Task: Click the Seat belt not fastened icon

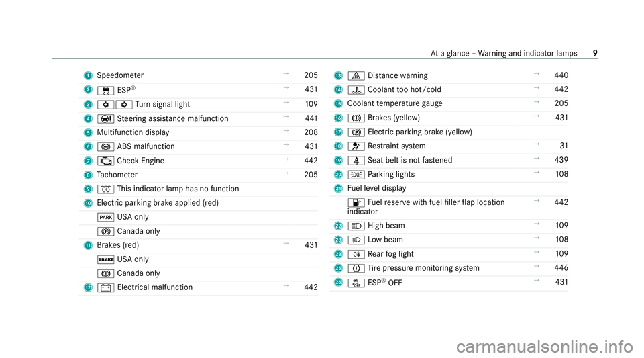Action: (356, 161)
